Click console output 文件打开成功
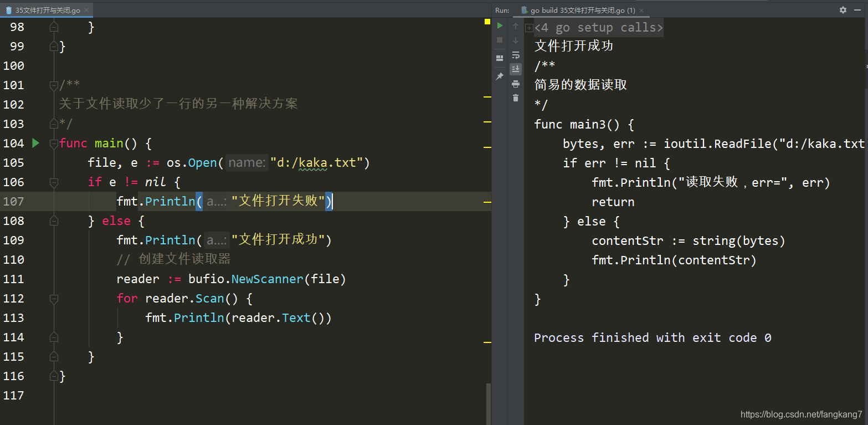The width and height of the screenshot is (868, 425). 573,46
